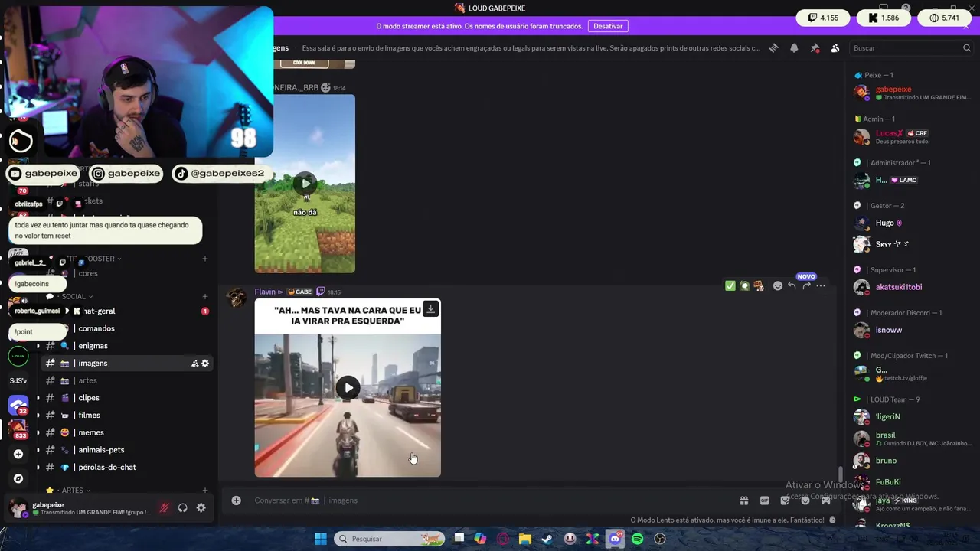The height and width of the screenshot is (551, 980).
Task: Toggle headphones deafen in user panel
Action: [182, 508]
